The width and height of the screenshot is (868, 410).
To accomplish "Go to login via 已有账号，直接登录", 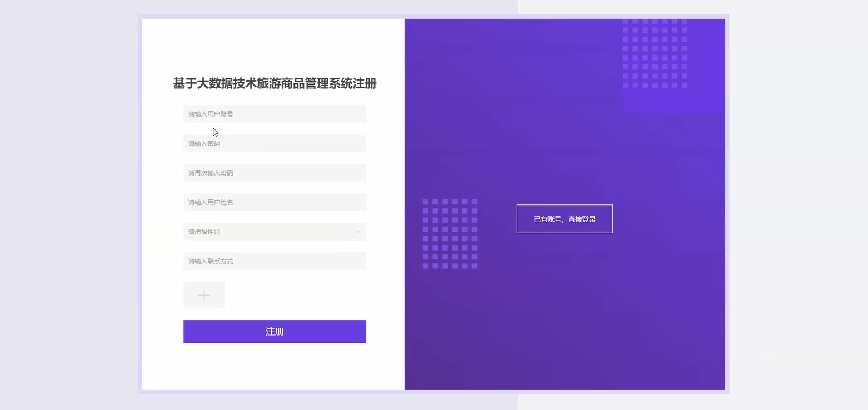I will click(x=565, y=219).
